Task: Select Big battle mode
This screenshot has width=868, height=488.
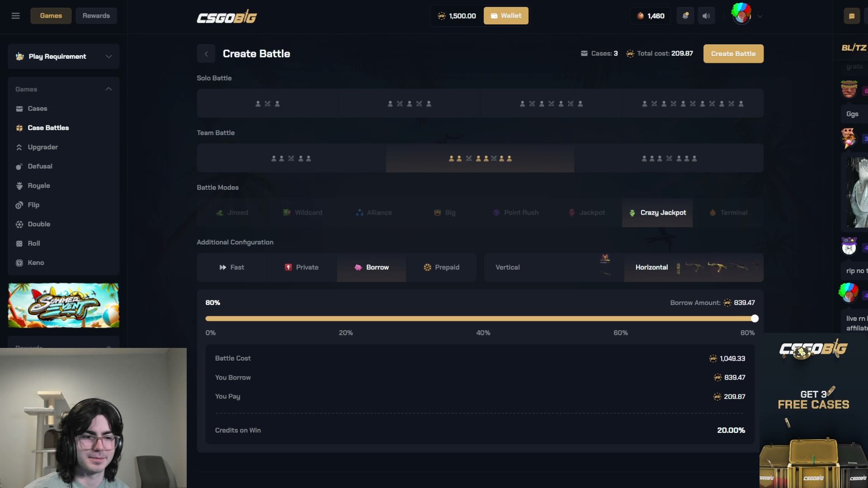Action: [445, 213]
